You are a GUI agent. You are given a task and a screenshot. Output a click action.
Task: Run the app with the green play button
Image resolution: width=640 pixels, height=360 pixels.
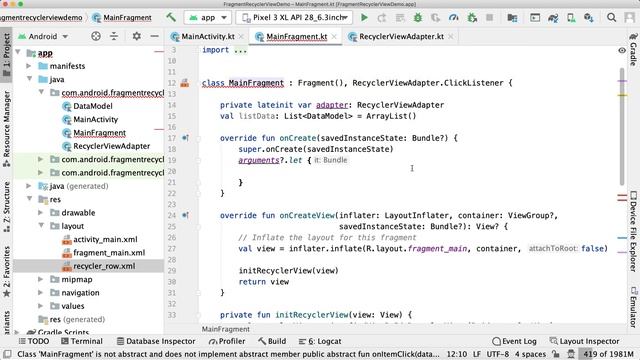click(x=364, y=18)
